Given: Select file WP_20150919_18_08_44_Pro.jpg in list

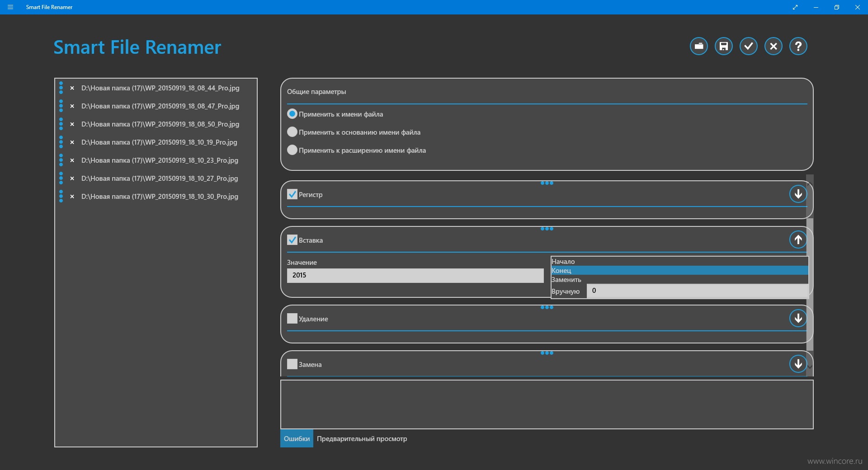Looking at the screenshot, I should (160, 88).
